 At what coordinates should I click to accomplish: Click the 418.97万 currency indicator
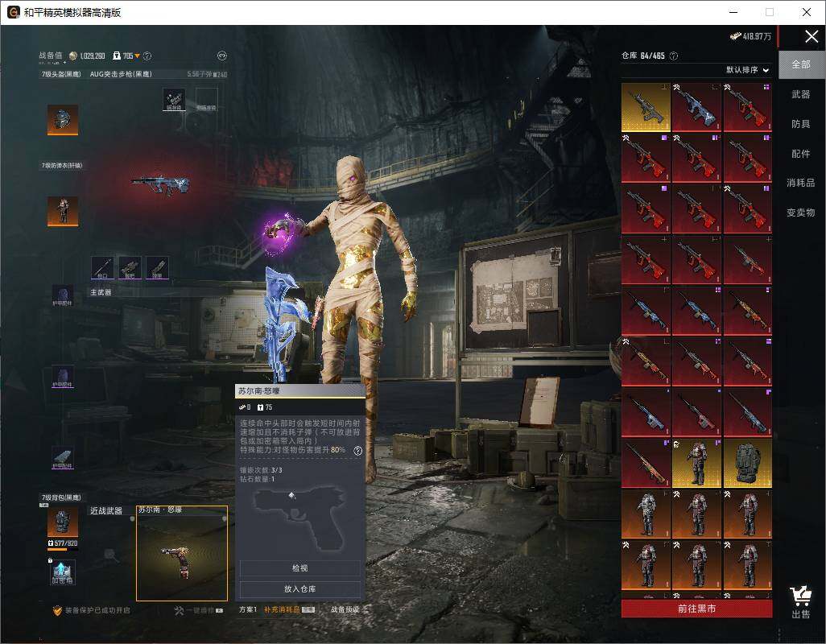tap(750, 36)
